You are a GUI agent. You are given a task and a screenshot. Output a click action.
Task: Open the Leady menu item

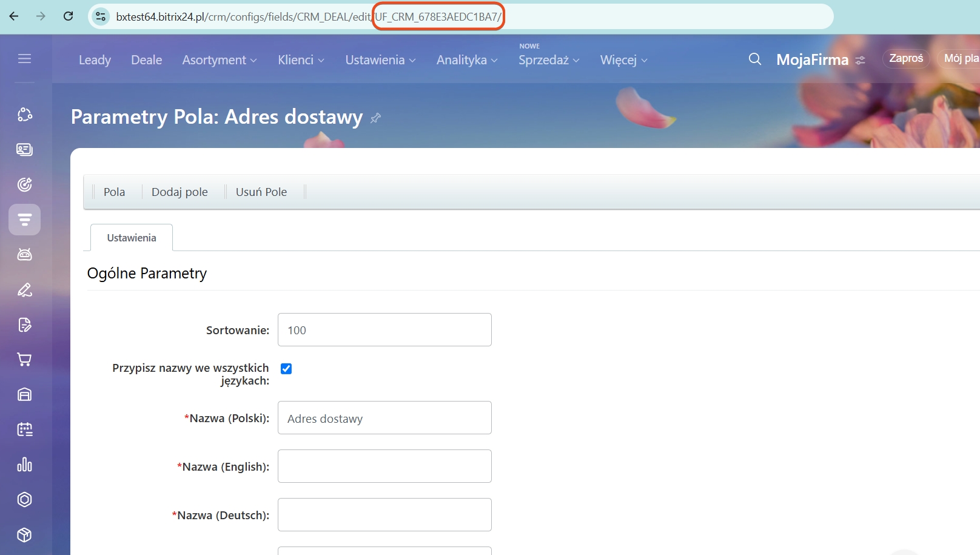tap(95, 60)
